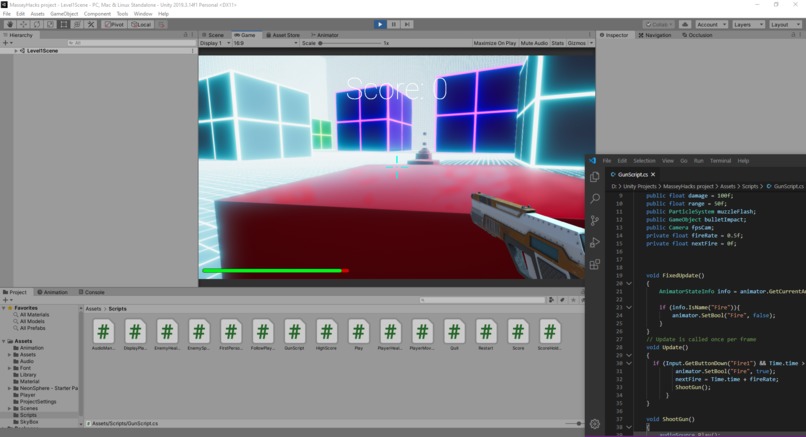
Task: Open VS Code Source Control icon
Action: tap(595, 221)
